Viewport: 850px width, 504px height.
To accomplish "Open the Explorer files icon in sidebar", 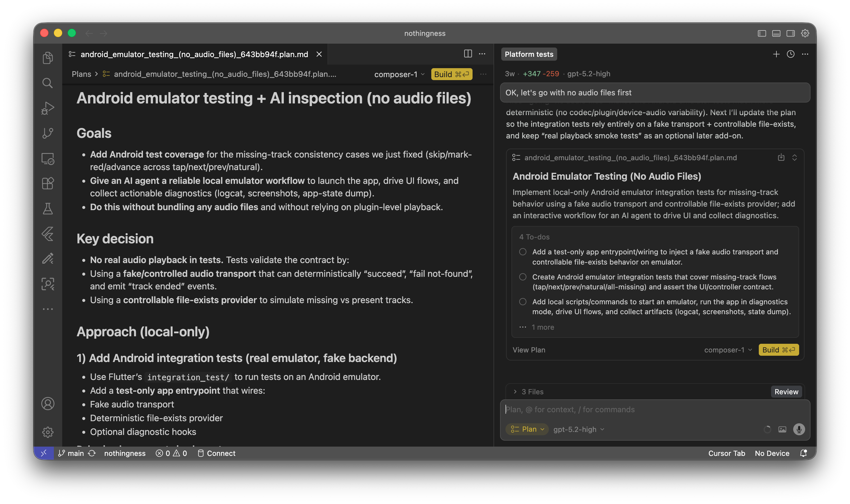I will click(x=48, y=58).
